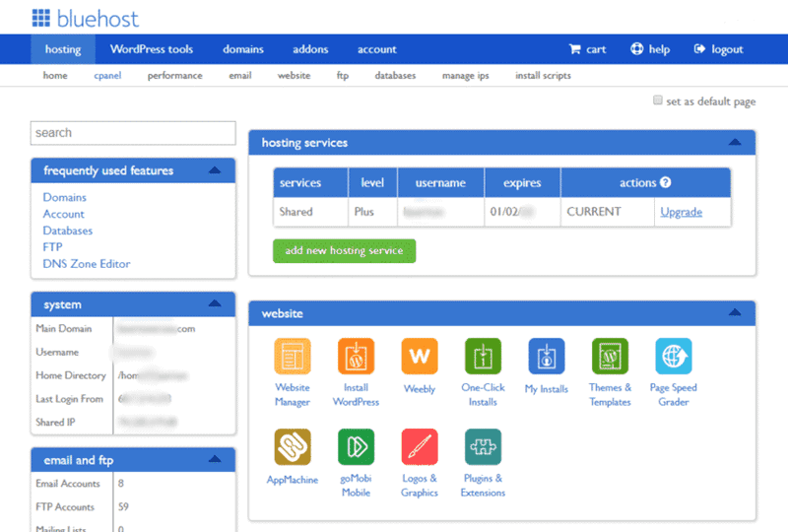The image size is (788, 532).
Task: Click the CURRENT status cell
Action: (608, 212)
